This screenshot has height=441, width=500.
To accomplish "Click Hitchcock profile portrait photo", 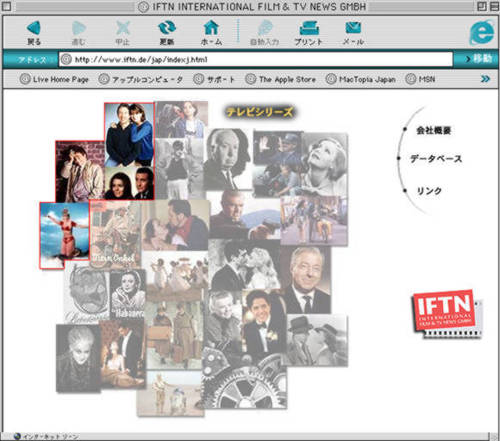I will (x=228, y=159).
